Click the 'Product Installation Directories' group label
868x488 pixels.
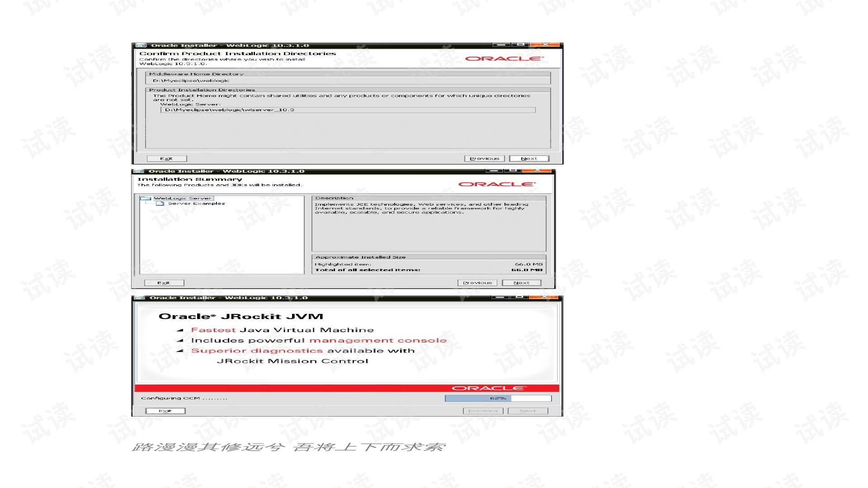pyautogui.click(x=202, y=90)
